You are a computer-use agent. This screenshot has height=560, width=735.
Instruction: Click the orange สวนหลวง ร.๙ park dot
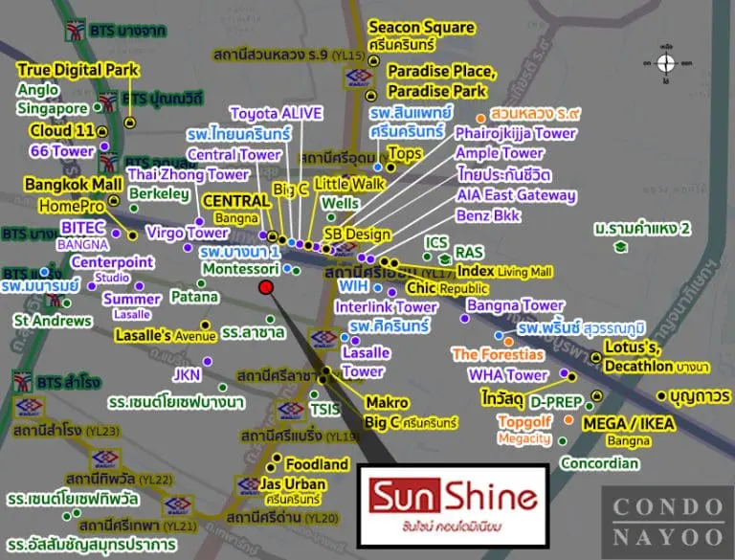pyautogui.click(x=480, y=119)
